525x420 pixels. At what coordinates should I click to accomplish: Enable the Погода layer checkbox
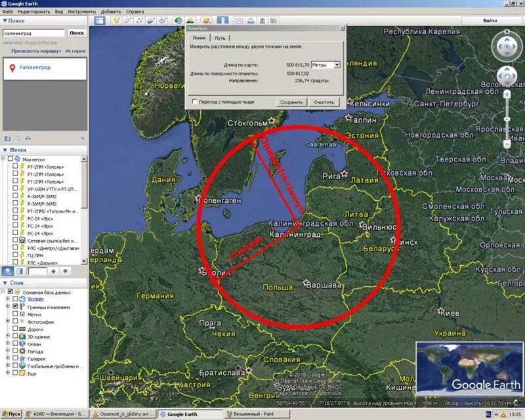point(15,350)
